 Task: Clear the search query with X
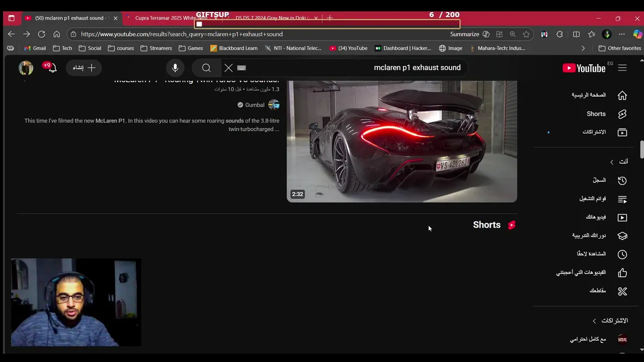[x=228, y=68]
